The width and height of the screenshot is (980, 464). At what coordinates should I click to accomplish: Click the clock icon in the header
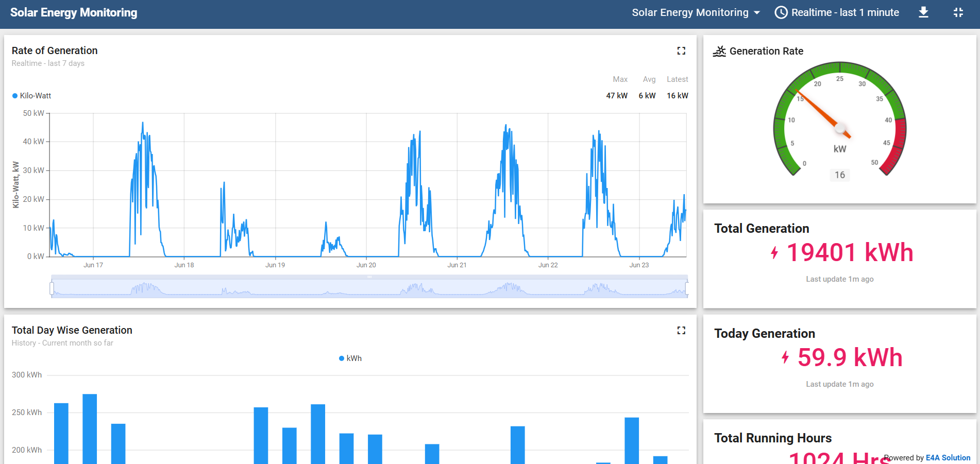tap(781, 12)
